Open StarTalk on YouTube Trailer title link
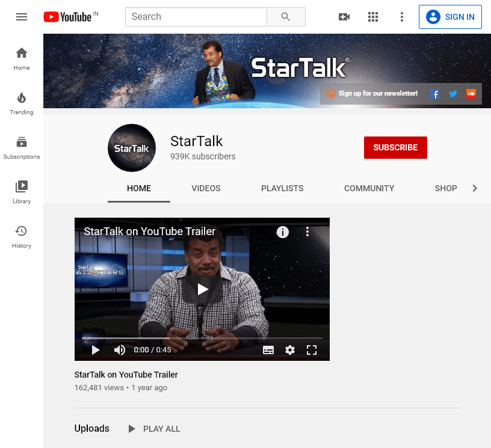491x448 pixels. pyautogui.click(x=126, y=375)
